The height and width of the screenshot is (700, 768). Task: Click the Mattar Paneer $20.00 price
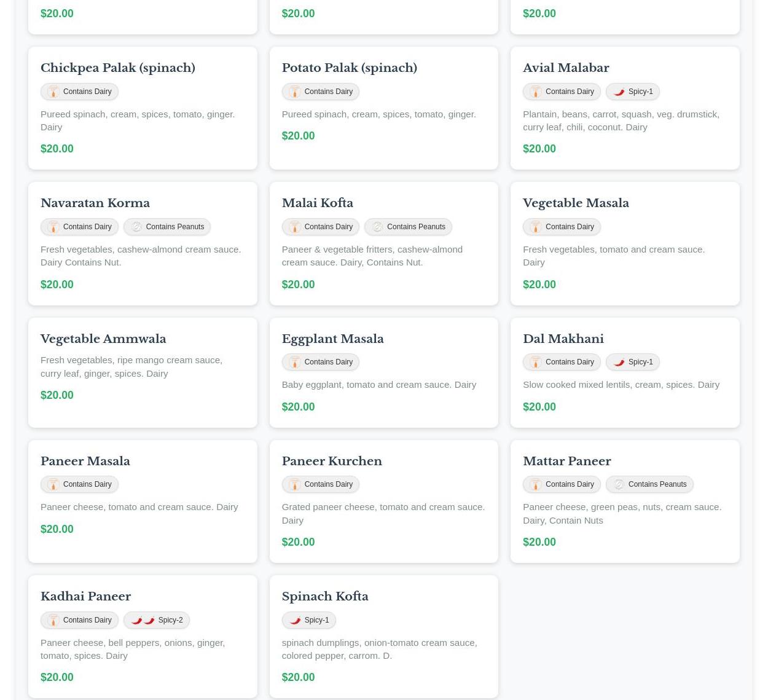(539, 542)
